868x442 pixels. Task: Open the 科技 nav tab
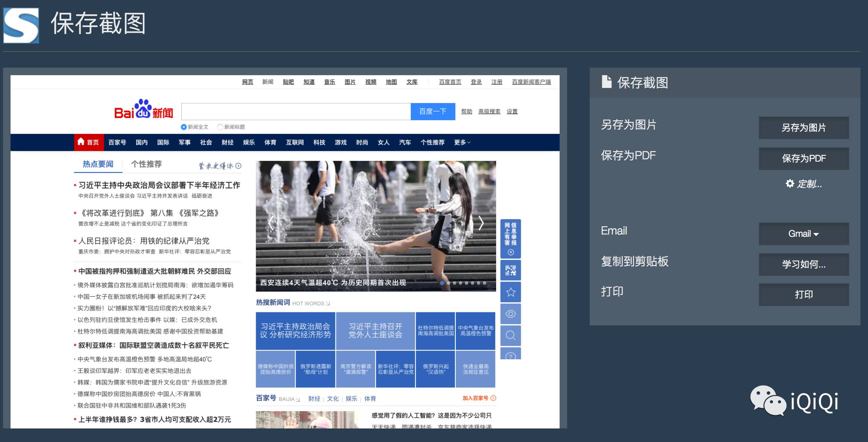click(319, 142)
